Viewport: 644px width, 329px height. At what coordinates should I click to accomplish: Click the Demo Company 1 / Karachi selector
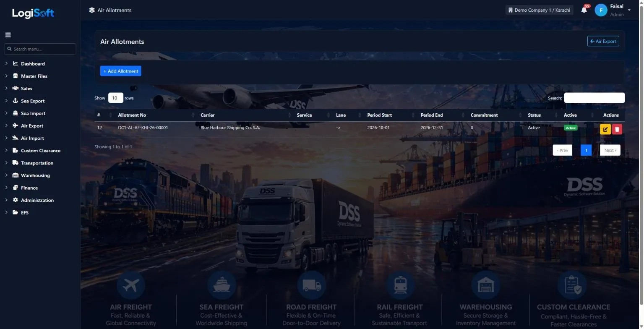pyautogui.click(x=539, y=10)
